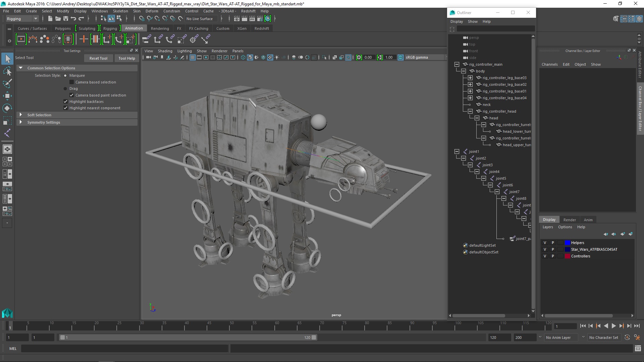
Task: Toggle visibility V of Controllers layer
Action: click(x=545, y=256)
